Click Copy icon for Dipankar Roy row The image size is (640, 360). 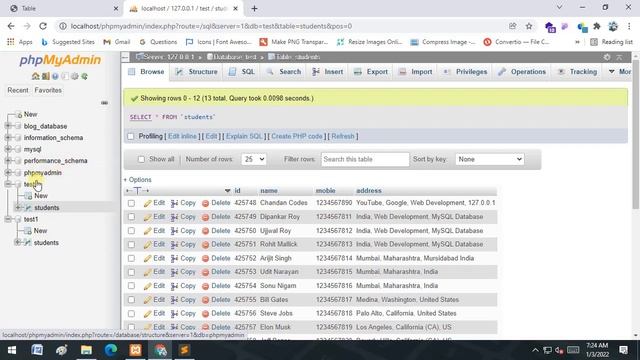(x=174, y=217)
